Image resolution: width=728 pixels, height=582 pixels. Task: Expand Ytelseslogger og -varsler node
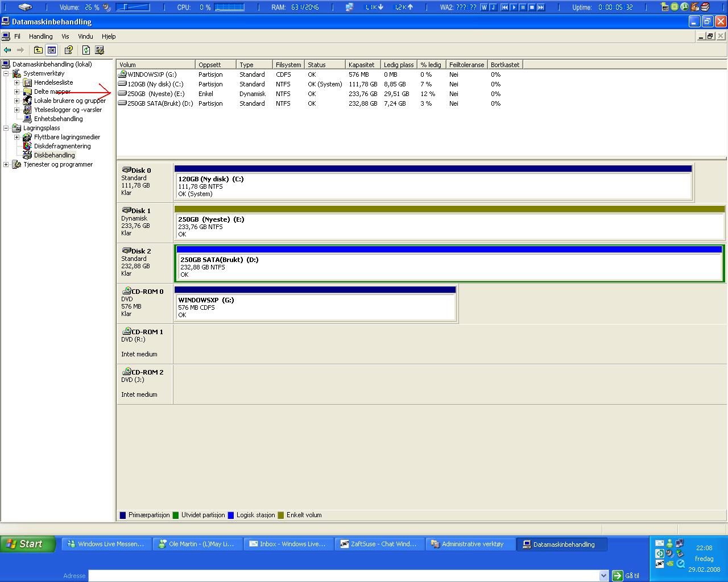(x=17, y=110)
